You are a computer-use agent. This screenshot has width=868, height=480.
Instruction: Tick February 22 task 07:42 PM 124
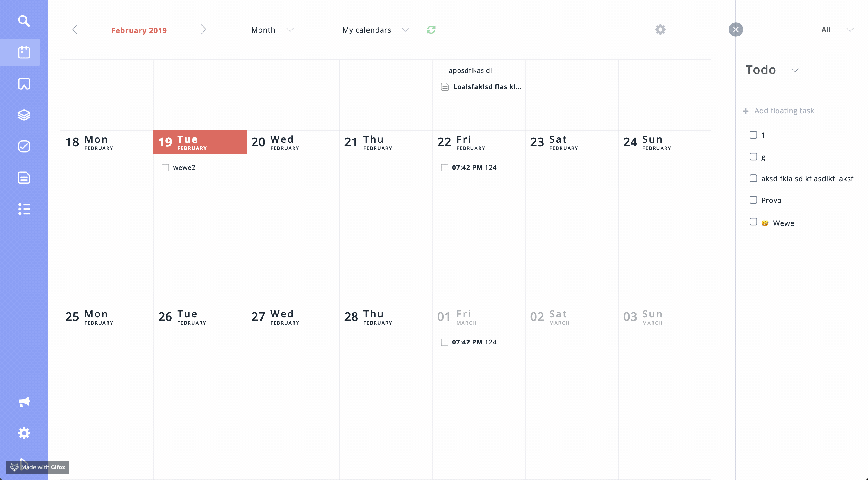click(x=445, y=168)
